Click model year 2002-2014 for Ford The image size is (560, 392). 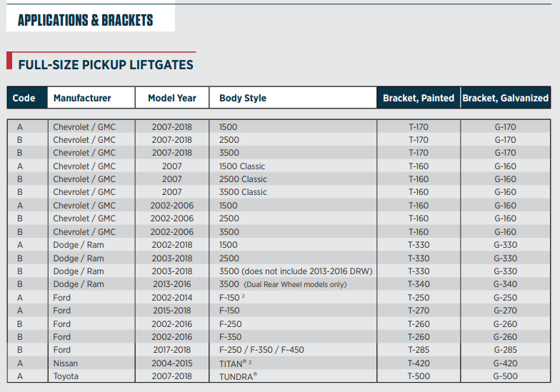(171, 297)
